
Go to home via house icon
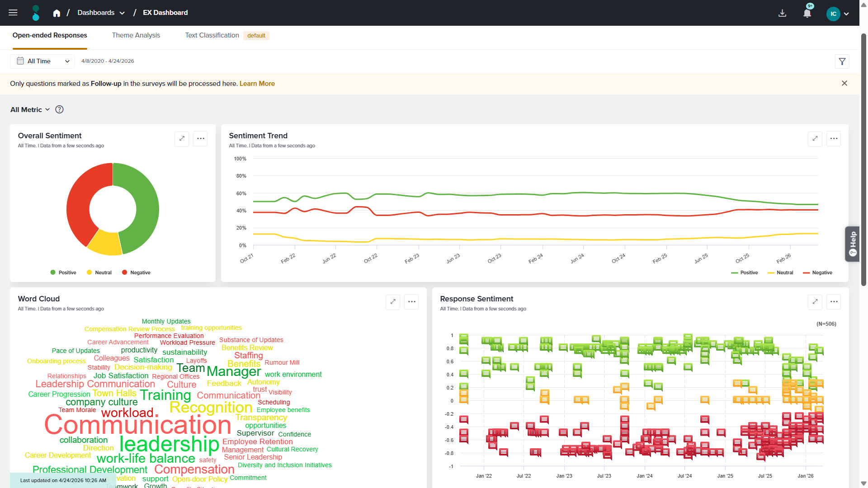click(x=57, y=13)
